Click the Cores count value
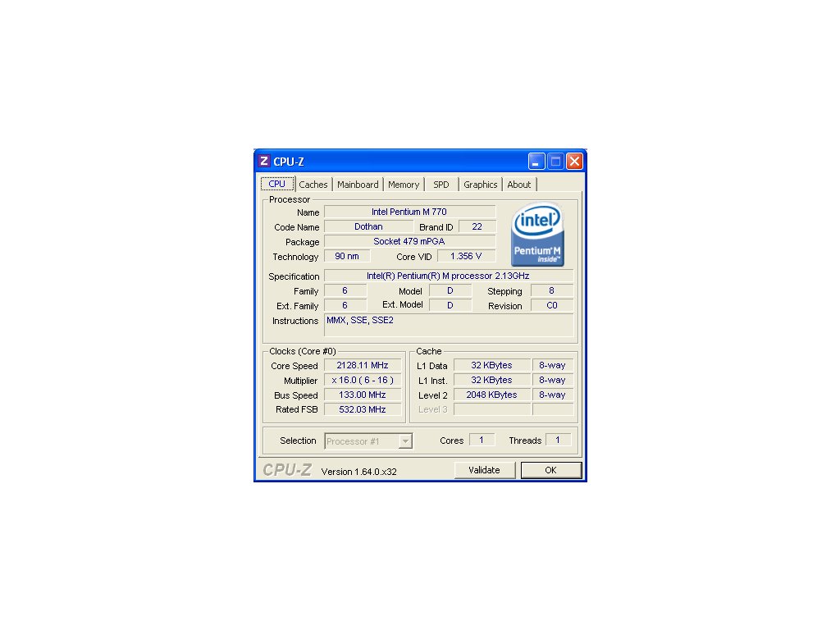This screenshot has height=630, width=840. [482, 440]
